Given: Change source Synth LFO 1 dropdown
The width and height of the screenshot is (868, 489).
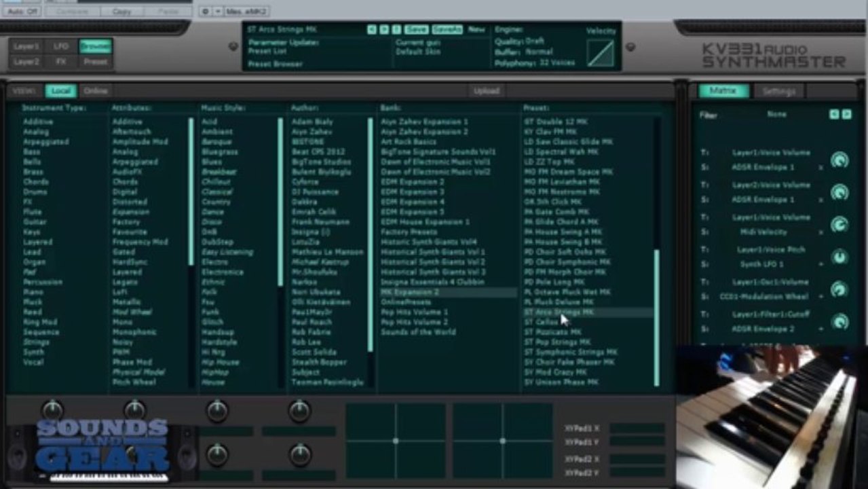Looking at the screenshot, I should tap(761, 264).
